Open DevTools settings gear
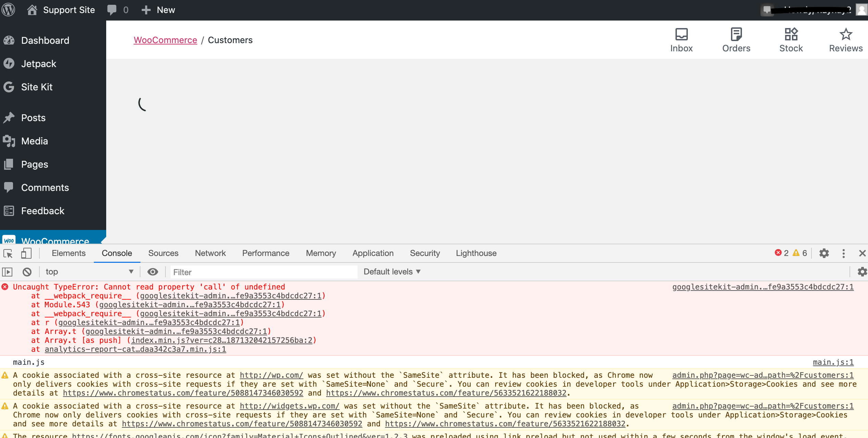This screenshot has width=868, height=438. [824, 253]
